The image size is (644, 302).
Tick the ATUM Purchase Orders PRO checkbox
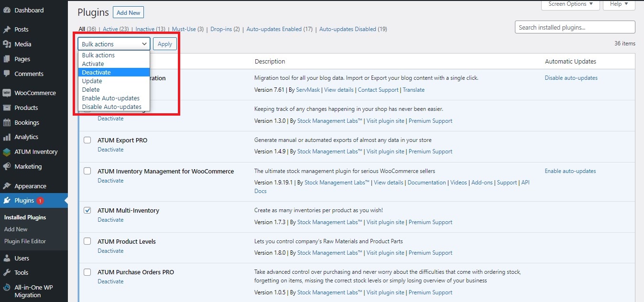pyautogui.click(x=87, y=272)
